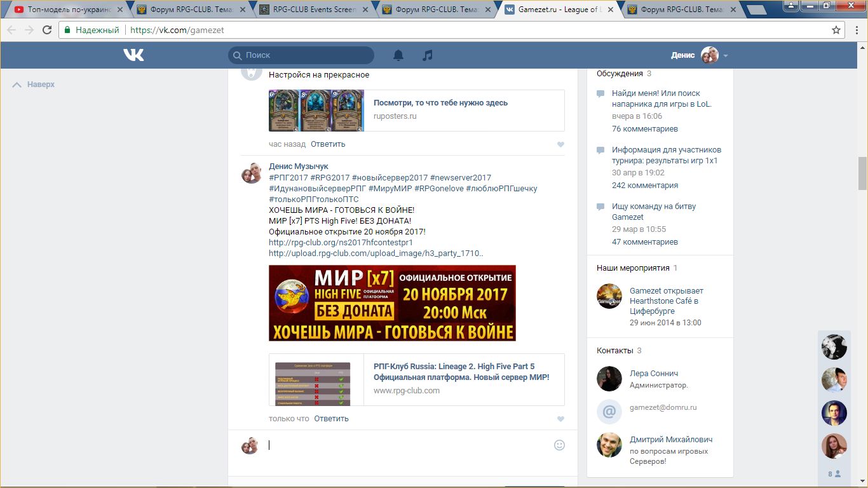Close the Gamezet.ru tab
This screenshot has height=488, width=868.
click(610, 10)
